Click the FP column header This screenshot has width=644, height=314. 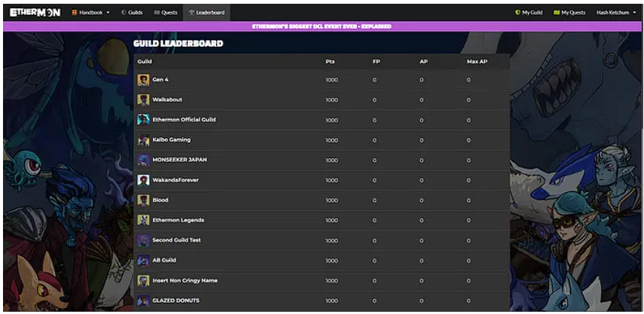point(376,62)
